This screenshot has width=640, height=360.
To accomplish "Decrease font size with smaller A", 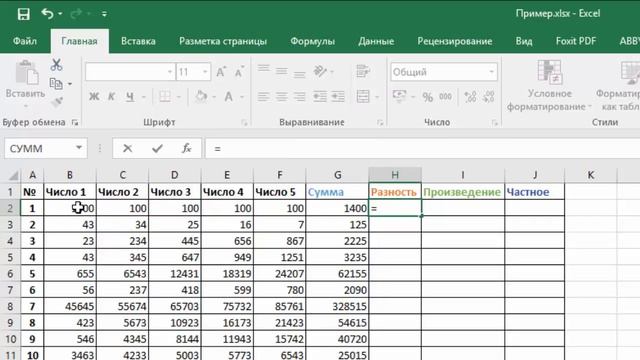I will coord(239,72).
